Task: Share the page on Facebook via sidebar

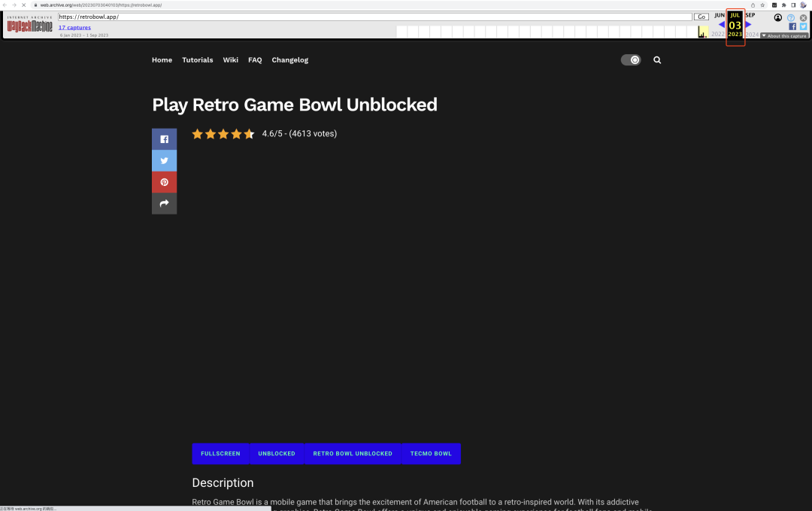Action: pos(164,139)
